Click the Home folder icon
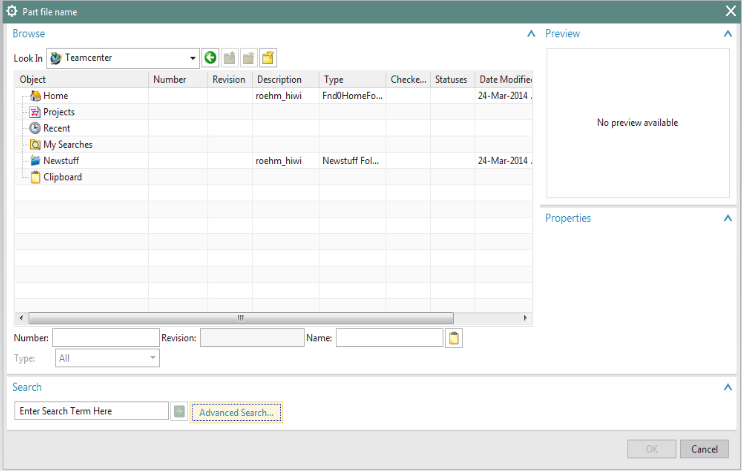The height and width of the screenshot is (471, 742). 35,96
